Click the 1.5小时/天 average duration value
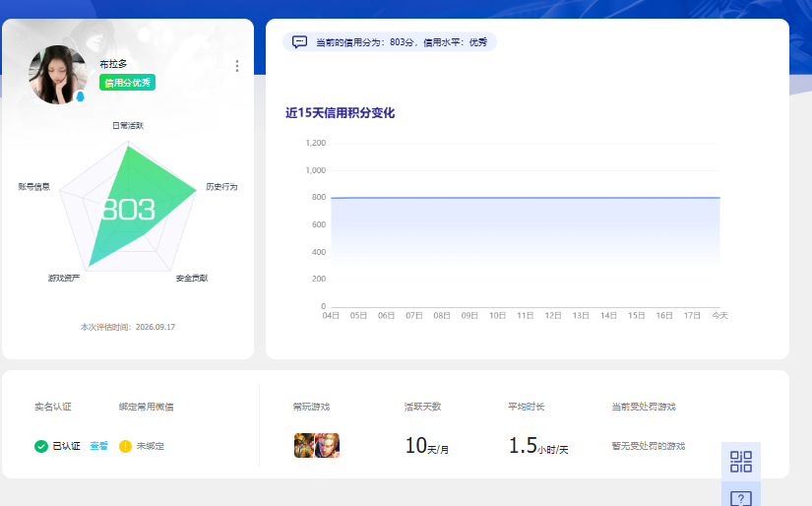 [538, 446]
